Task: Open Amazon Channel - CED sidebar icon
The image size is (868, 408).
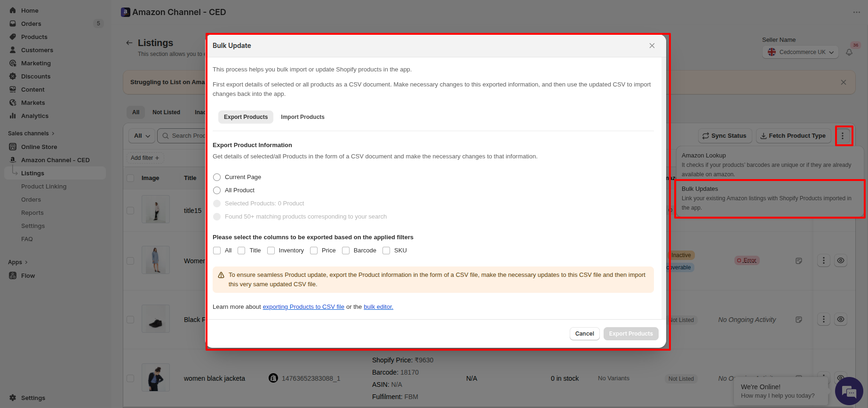Action: [x=13, y=160]
